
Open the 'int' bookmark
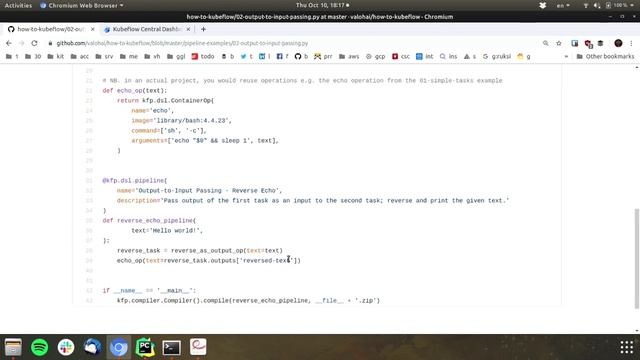(424, 57)
